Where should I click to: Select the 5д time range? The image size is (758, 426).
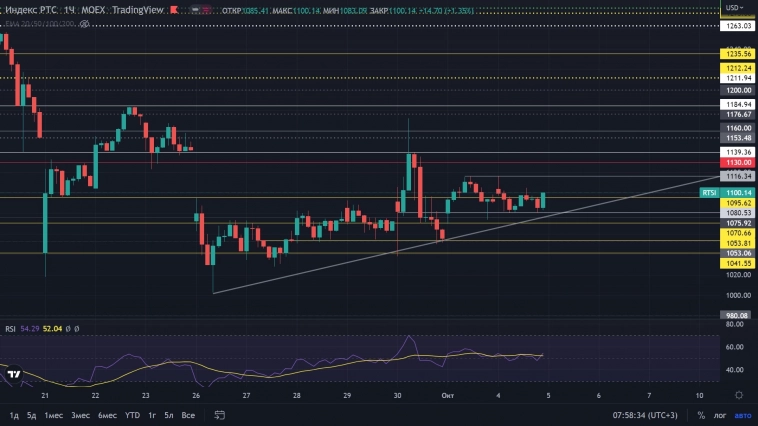pos(31,415)
